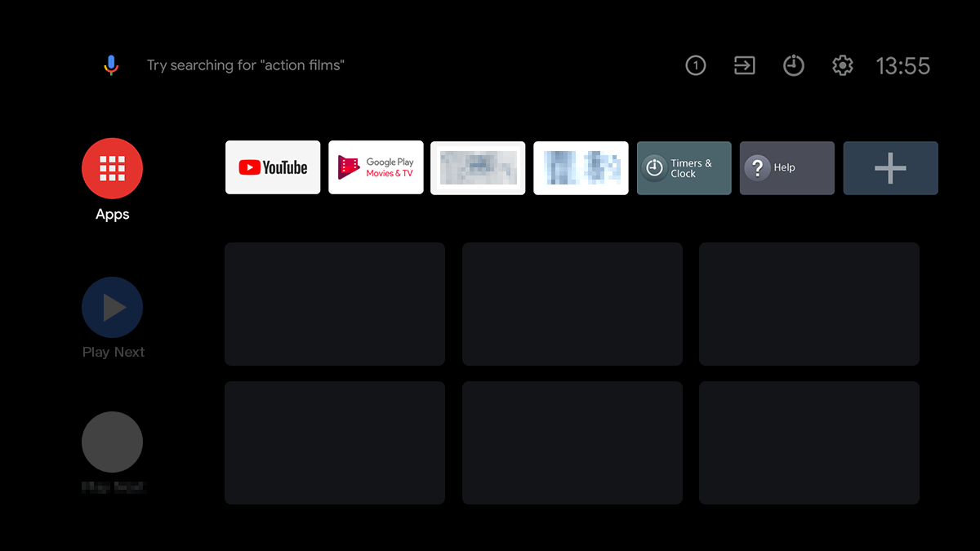Image resolution: width=980 pixels, height=551 pixels.
Task: Select the first empty tile under Play Next
Action: coord(334,304)
